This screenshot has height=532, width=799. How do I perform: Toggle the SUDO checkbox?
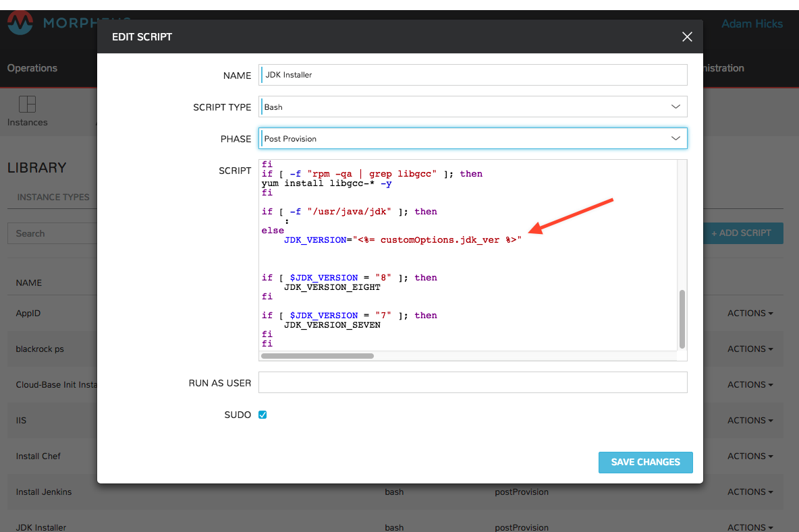click(x=263, y=415)
